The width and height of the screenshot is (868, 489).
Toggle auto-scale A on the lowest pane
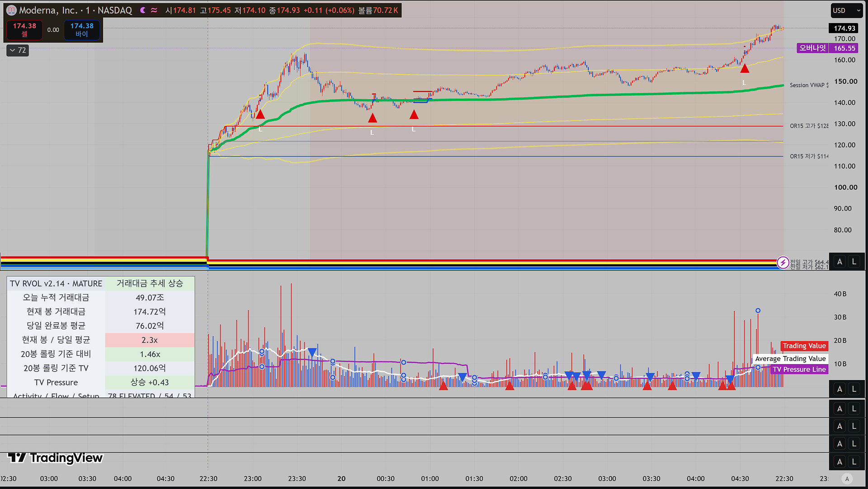840,461
